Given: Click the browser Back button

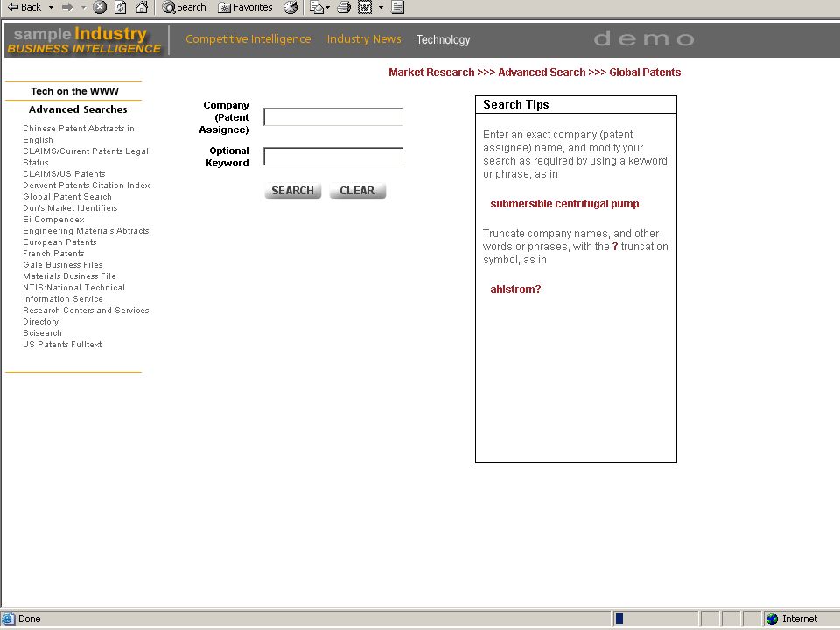Looking at the screenshot, I should coord(24,7).
